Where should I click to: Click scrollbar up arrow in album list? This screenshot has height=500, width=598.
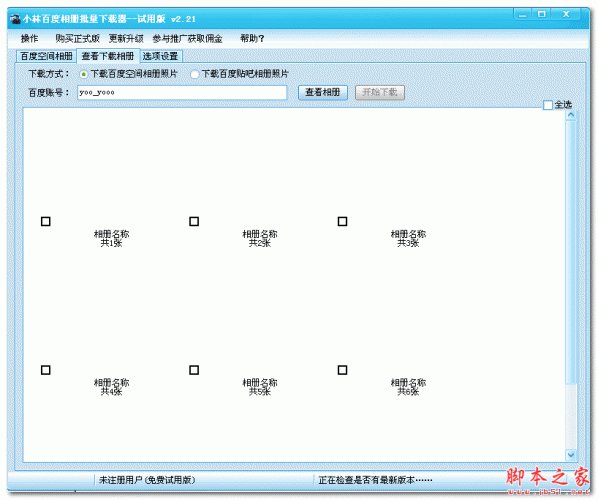coord(571,115)
